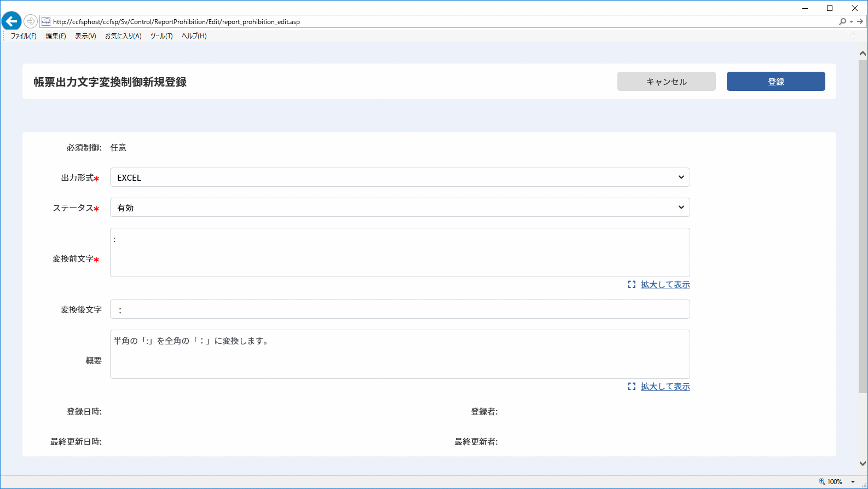Focus the 変換前文字 text area
Image resolution: width=868 pixels, height=489 pixels.
point(400,252)
